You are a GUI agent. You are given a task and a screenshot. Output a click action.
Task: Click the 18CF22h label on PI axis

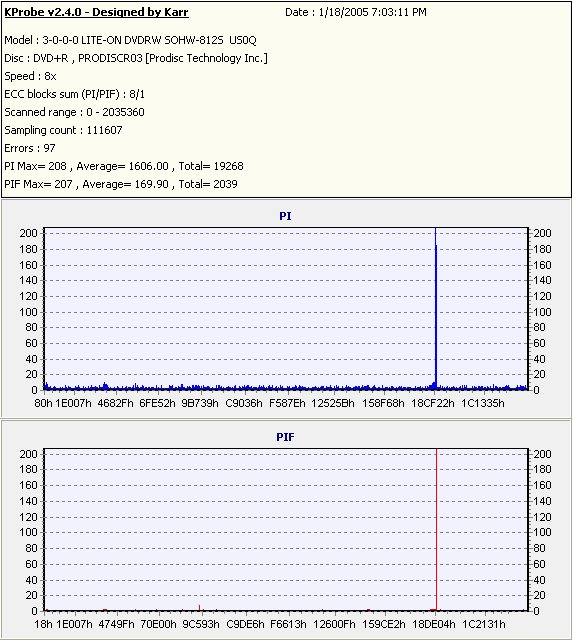coord(432,403)
